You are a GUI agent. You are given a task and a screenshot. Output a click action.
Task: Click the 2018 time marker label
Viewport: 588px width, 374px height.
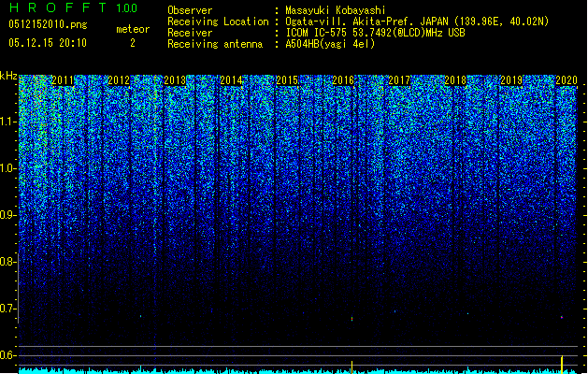click(x=455, y=80)
